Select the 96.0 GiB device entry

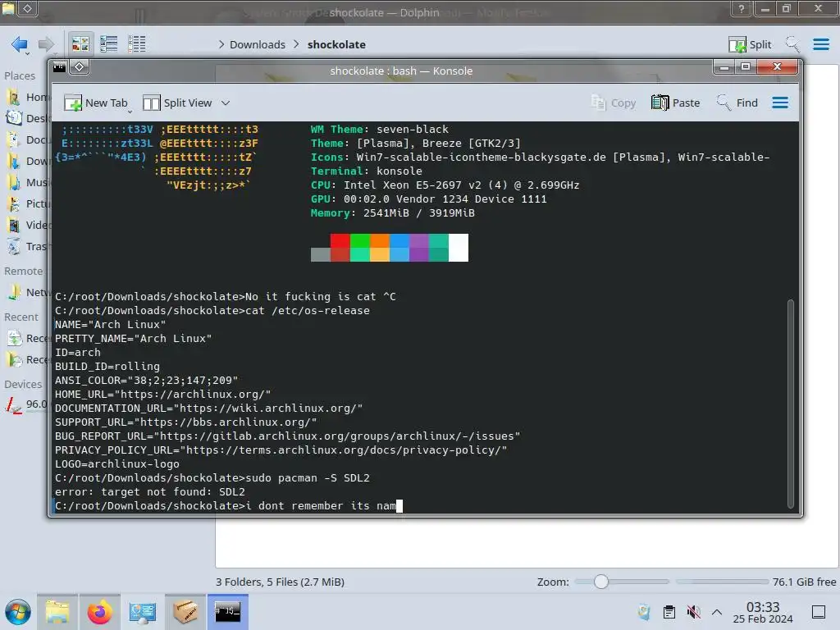[x=27, y=404]
